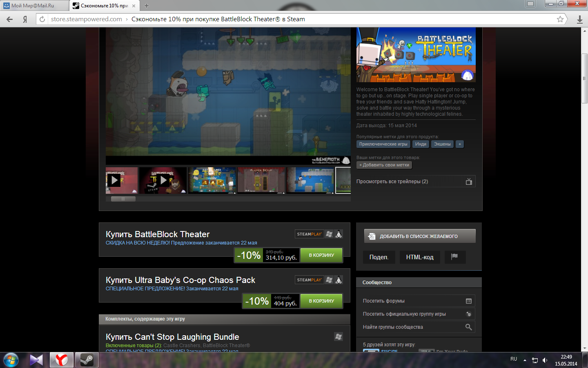Viewport: 588px width, 368px height.
Task: Bookmark page with the star icon
Action: point(560,19)
